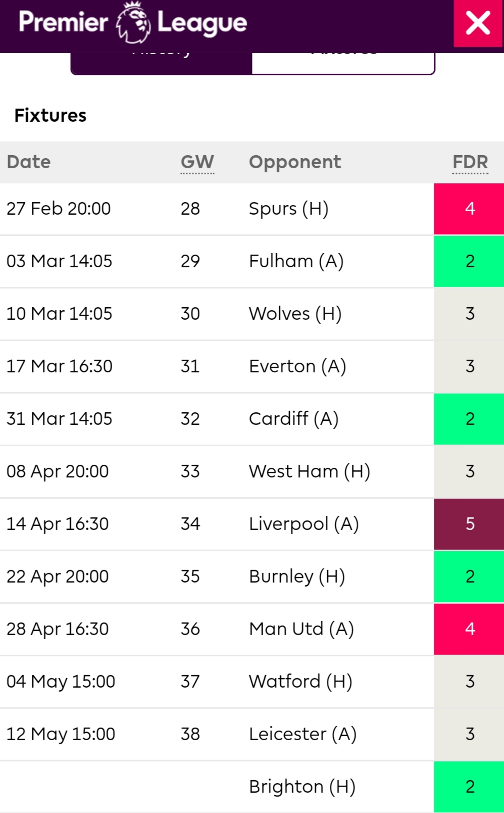Select the Spurs (H) fixture row
This screenshot has width=504, height=813.
(x=252, y=209)
